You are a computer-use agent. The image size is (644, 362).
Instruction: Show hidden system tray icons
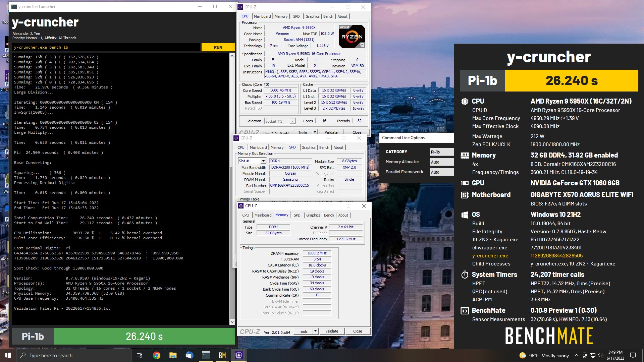tap(576, 356)
